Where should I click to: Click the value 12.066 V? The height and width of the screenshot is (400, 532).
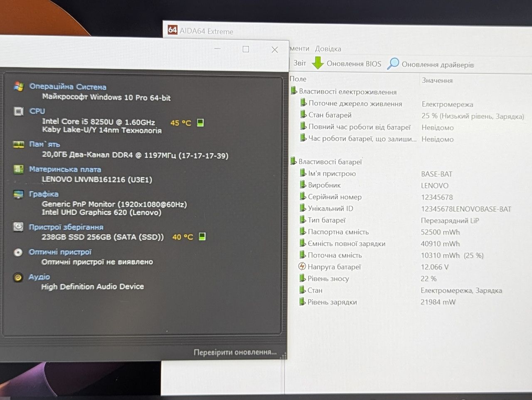coord(434,267)
